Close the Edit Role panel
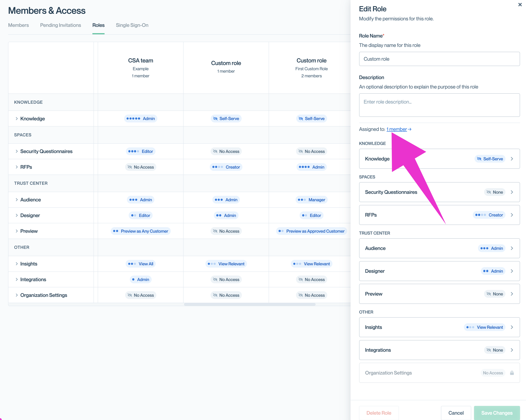The height and width of the screenshot is (420, 526). coord(520,5)
